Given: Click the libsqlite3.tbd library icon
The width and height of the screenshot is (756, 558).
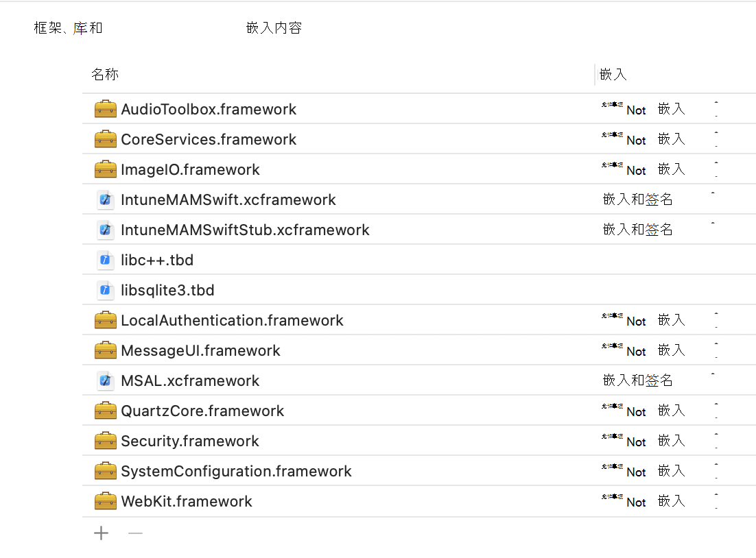Looking at the screenshot, I should 105,290.
